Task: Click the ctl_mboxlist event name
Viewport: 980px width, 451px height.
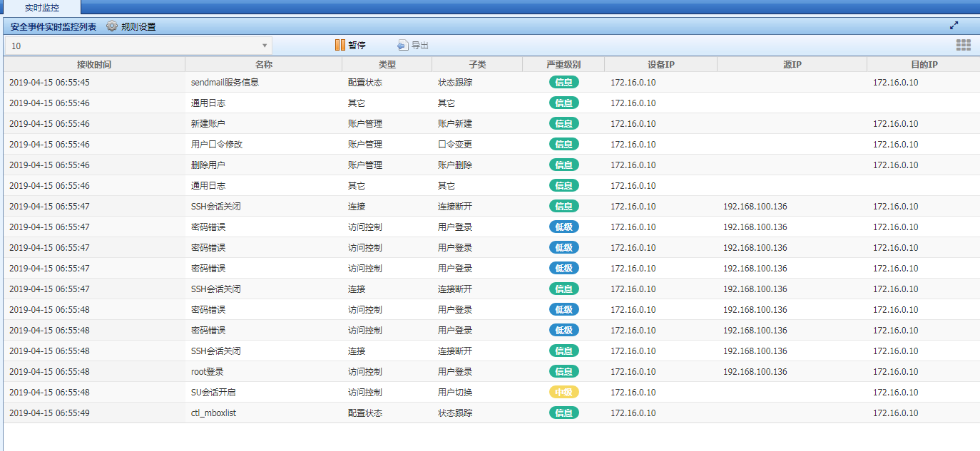Action: pyautogui.click(x=213, y=413)
